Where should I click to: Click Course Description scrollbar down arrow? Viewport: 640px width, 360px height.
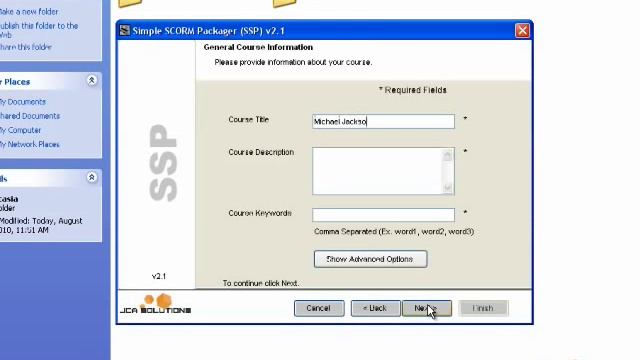[x=448, y=187]
